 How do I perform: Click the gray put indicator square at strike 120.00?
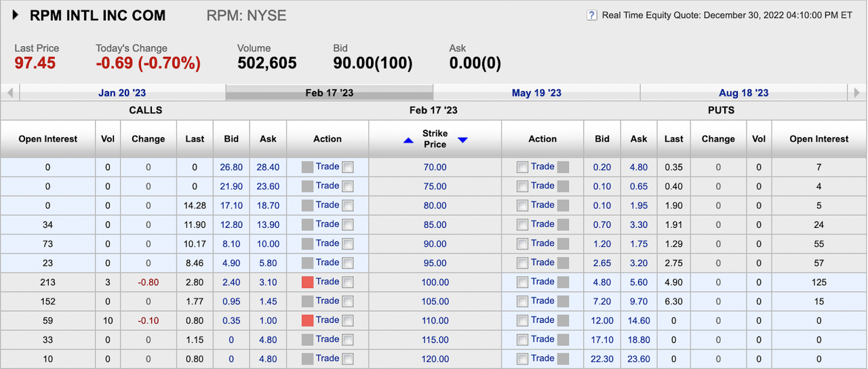point(563,359)
